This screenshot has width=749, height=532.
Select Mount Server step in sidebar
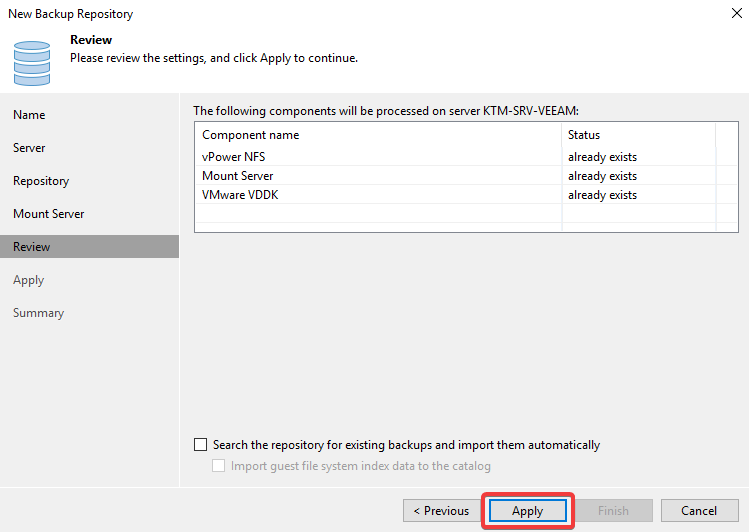[x=49, y=213]
